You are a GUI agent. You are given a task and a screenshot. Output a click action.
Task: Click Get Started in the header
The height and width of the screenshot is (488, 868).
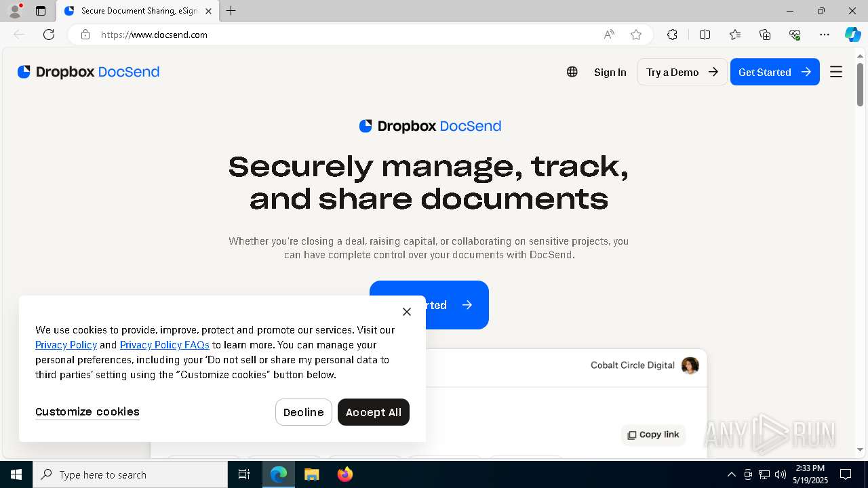775,72
